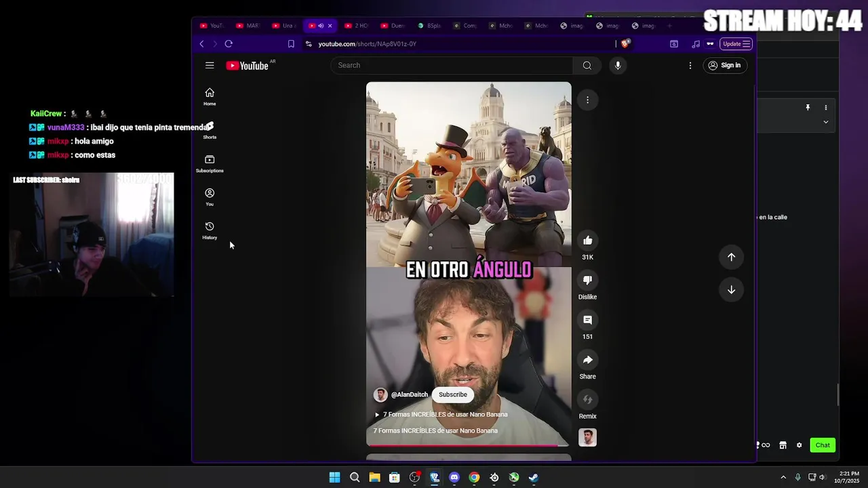Screen dimensions: 868x488
Task: Show hidden system tray icons
Action: 783,477
